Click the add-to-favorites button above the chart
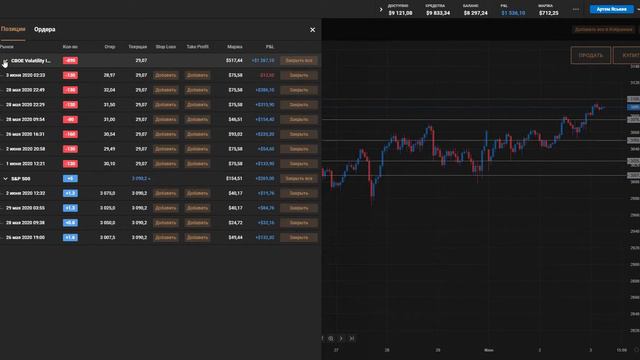 point(603,29)
